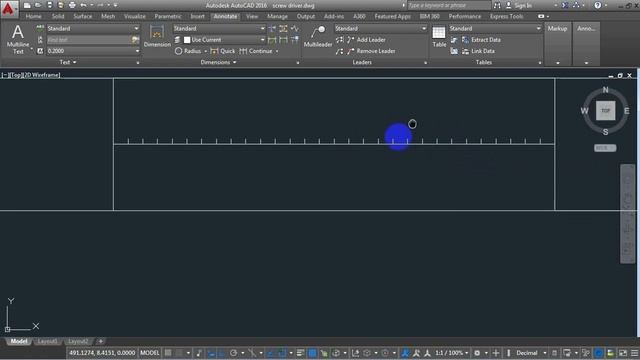Image resolution: width=640 pixels, height=360 pixels.
Task: Switch to the Insert ribbon tab
Action: click(198, 16)
